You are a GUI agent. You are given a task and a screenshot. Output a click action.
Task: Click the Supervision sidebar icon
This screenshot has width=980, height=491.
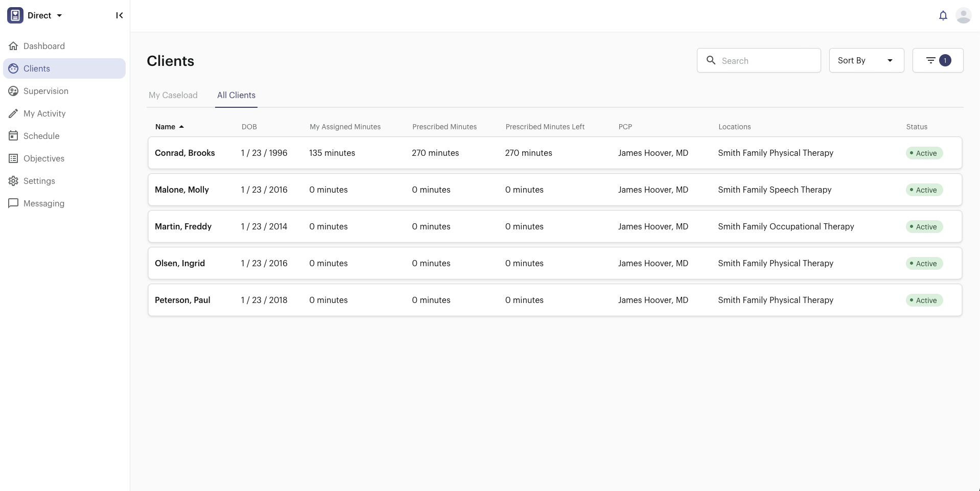(x=13, y=91)
